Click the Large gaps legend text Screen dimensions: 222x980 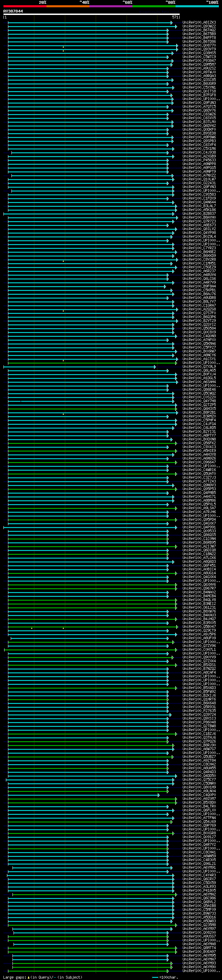click(x=43, y=977)
